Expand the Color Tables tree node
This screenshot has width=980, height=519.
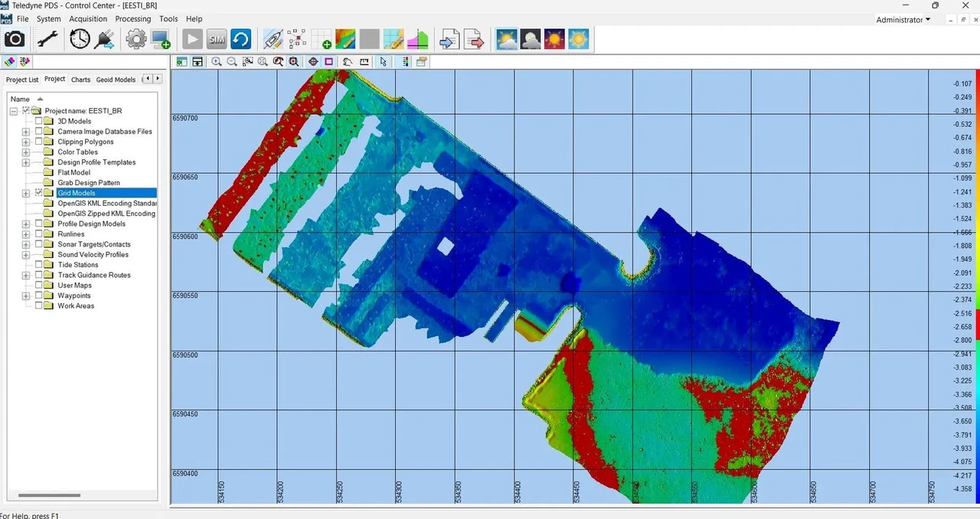26,152
